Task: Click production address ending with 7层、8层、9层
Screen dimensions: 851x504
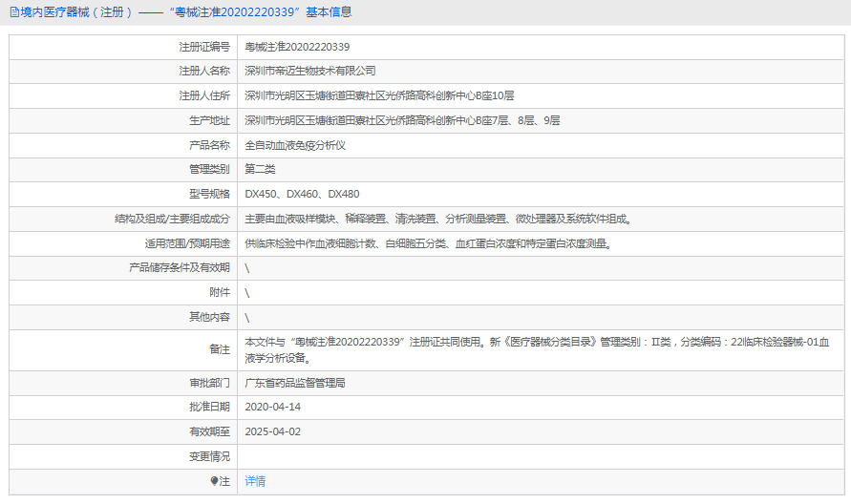Action: (402, 120)
